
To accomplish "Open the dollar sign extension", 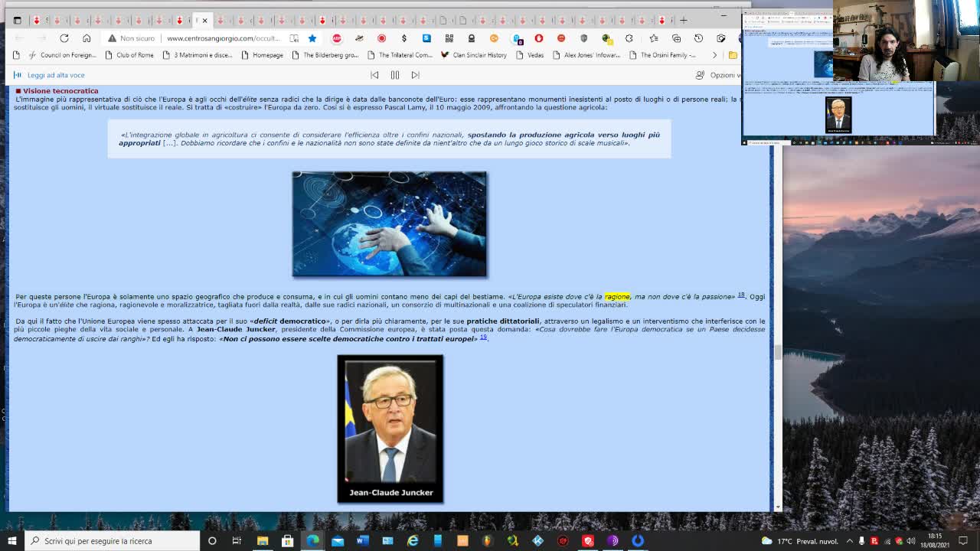I will coord(404,38).
